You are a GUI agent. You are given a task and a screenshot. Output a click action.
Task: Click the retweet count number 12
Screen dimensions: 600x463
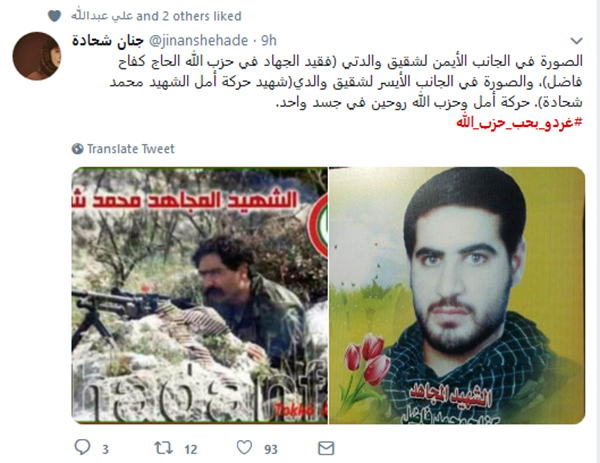point(191,449)
